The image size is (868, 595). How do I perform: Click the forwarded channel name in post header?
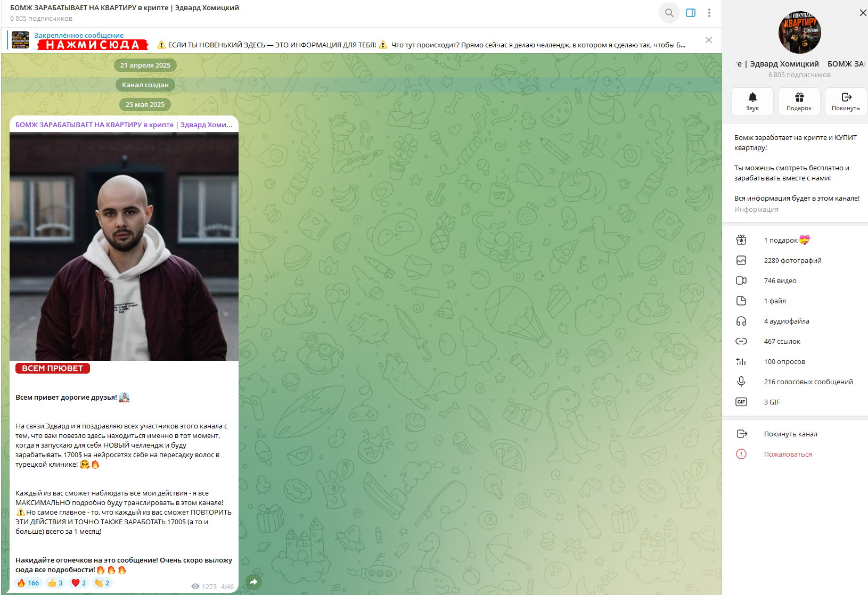(x=124, y=125)
